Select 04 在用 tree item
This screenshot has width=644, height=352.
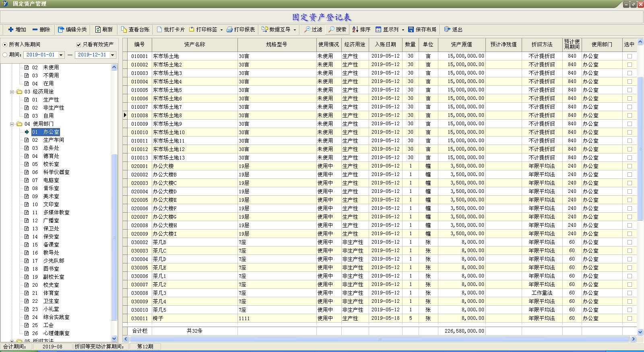click(x=43, y=83)
